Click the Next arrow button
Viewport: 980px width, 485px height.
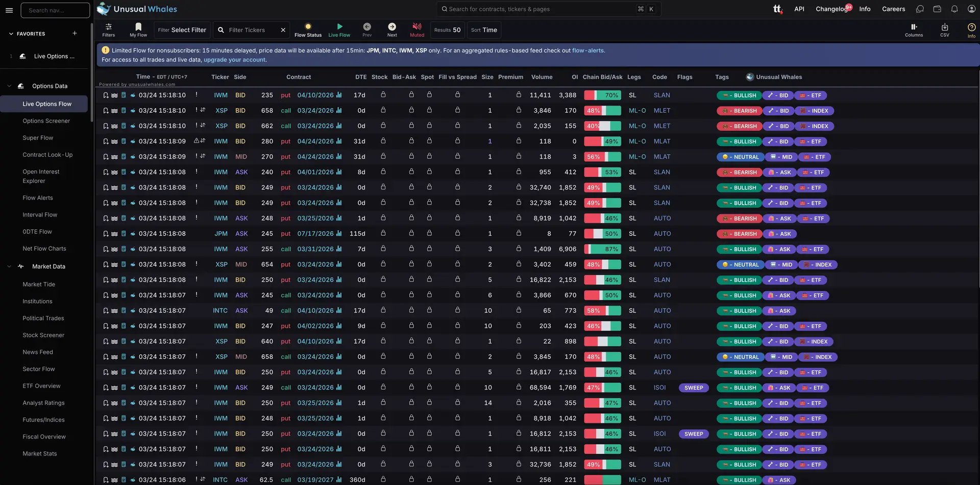[392, 30]
